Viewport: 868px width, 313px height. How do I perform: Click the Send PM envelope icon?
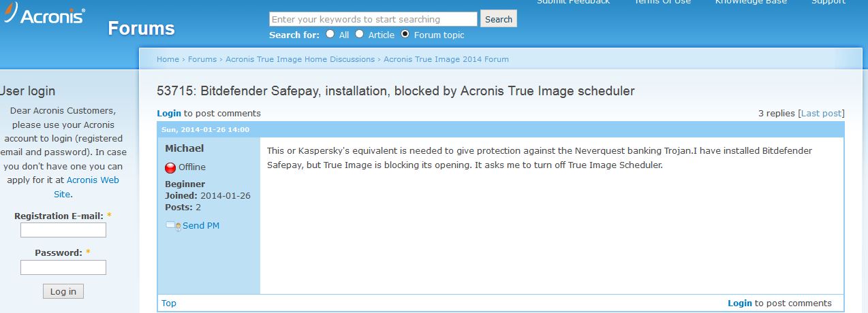click(173, 226)
